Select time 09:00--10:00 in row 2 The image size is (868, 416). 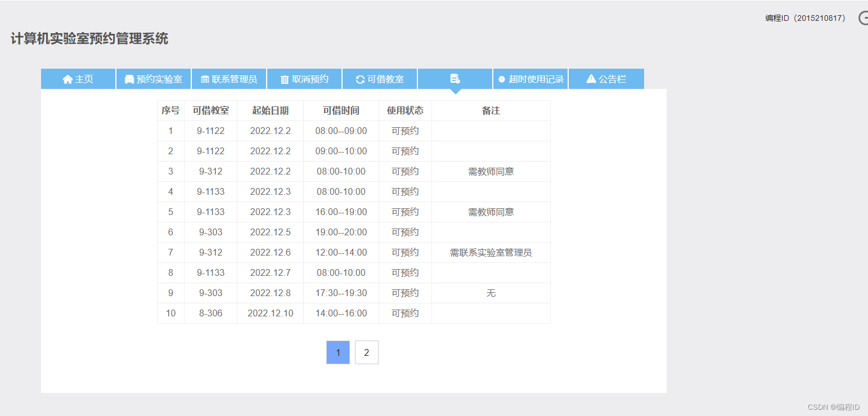pyautogui.click(x=341, y=151)
